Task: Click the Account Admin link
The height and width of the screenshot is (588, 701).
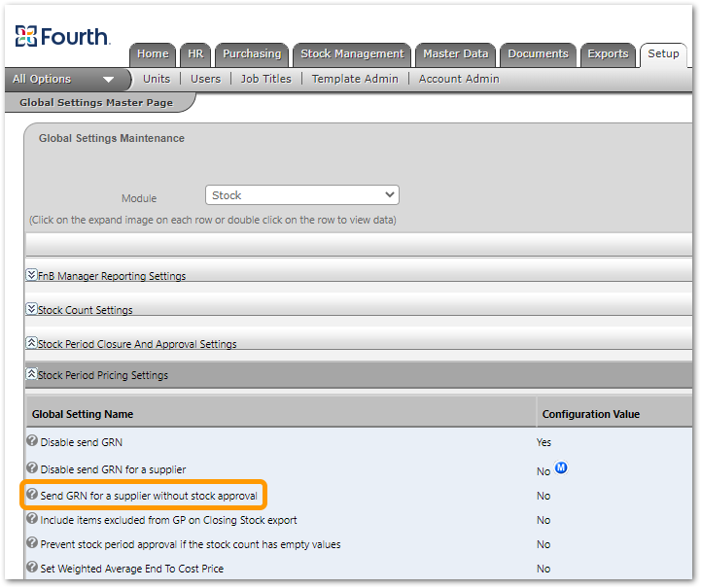Action: [x=459, y=79]
